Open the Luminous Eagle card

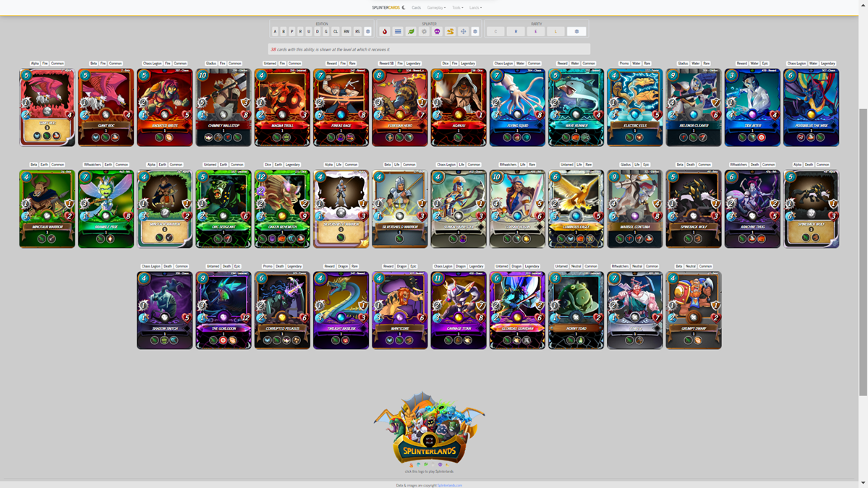click(x=576, y=208)
